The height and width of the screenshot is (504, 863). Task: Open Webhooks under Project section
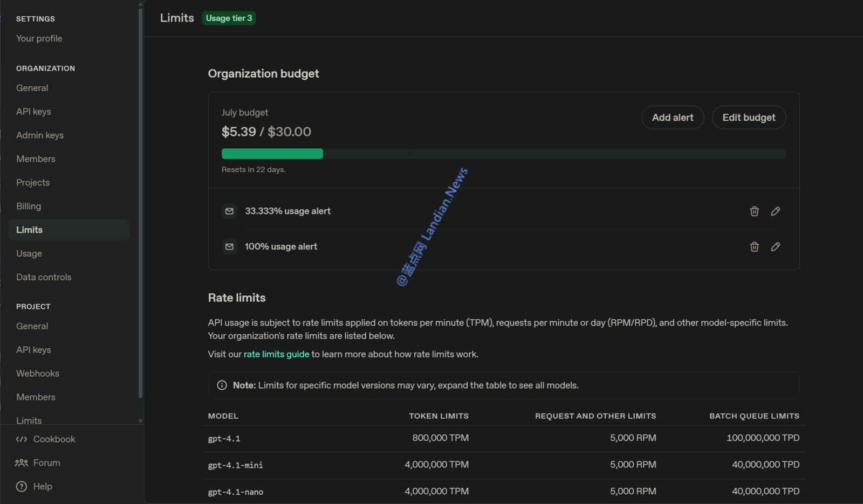pos(38,374)
